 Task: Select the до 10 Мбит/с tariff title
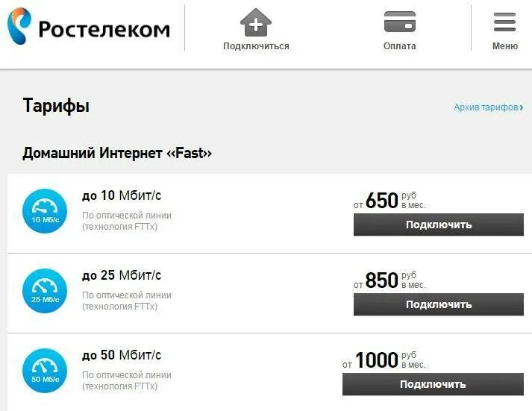point(122,195)
